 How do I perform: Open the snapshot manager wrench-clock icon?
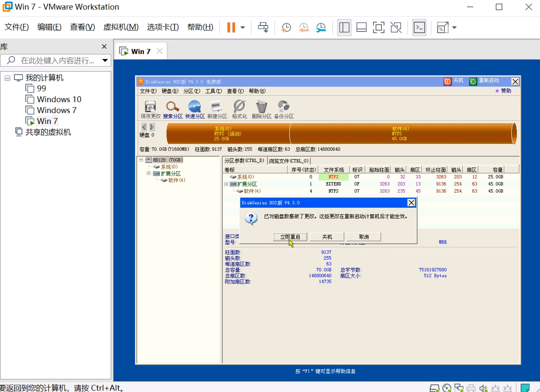[x=321, y=27]
